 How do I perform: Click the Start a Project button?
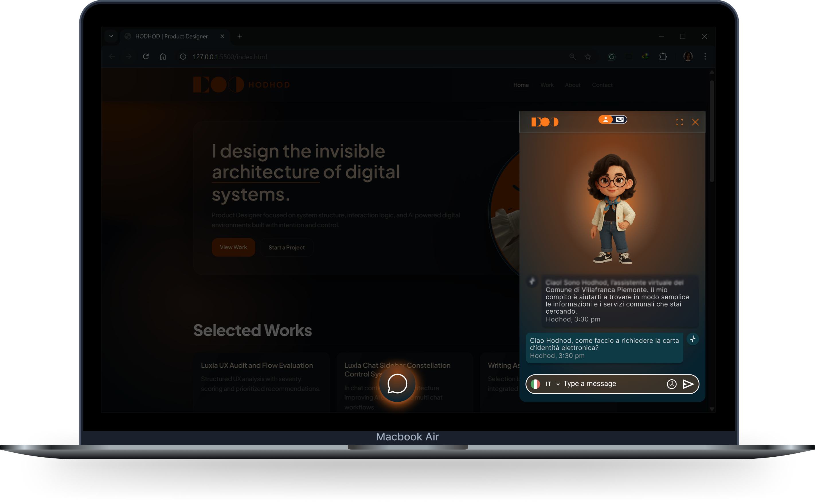point(286,247)
